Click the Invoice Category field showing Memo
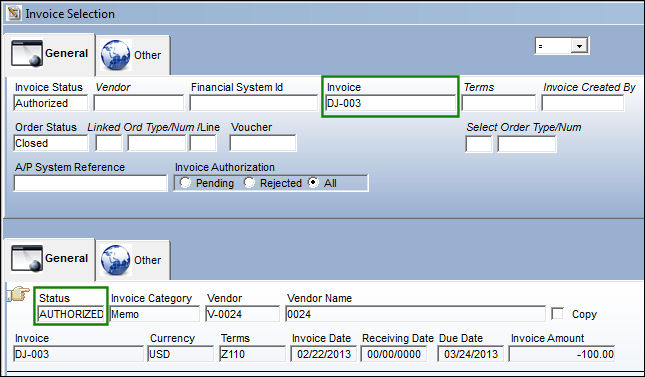 point(155,314)
